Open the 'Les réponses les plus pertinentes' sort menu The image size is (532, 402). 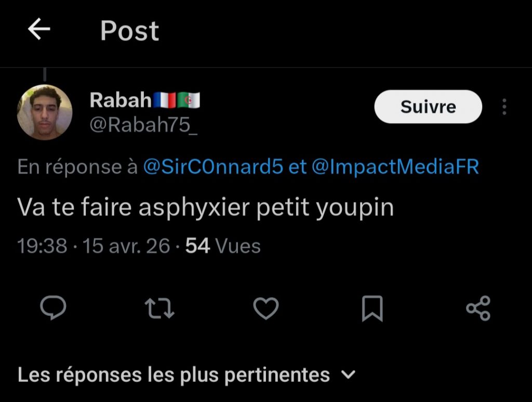(174, 374)
